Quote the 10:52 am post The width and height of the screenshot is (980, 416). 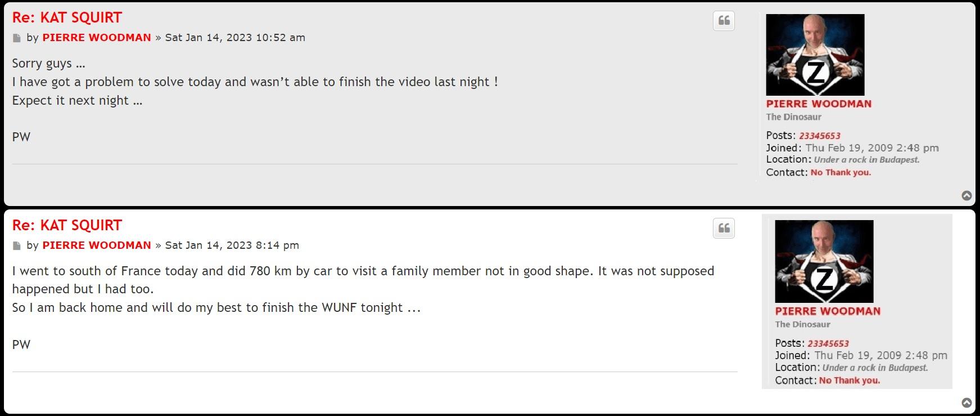point(724,21)
